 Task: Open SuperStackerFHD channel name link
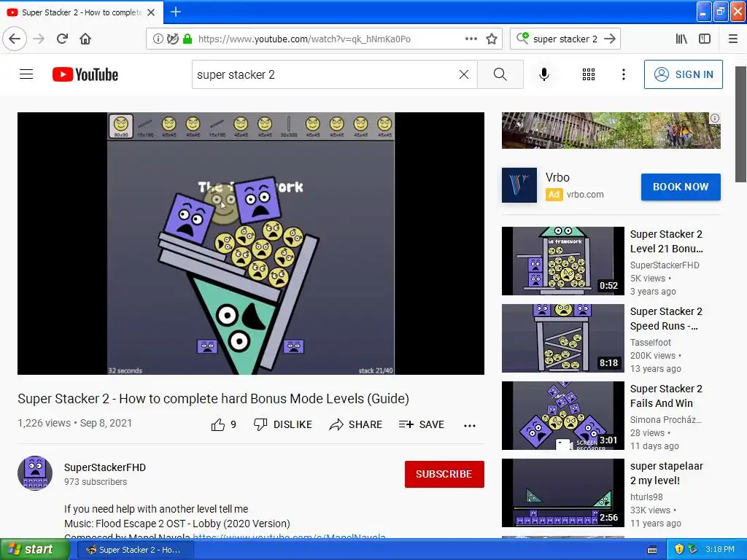[x=105, y=467]
